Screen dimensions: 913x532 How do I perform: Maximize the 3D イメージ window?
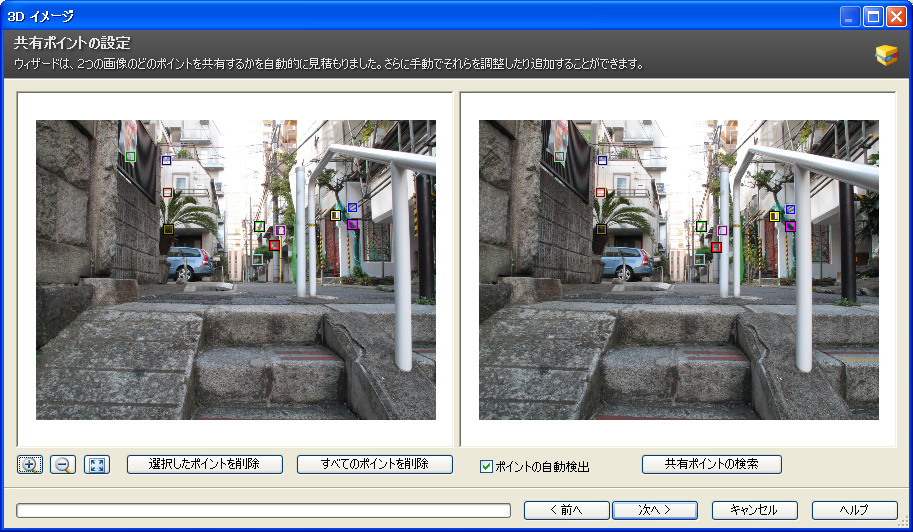coord(873,16)
